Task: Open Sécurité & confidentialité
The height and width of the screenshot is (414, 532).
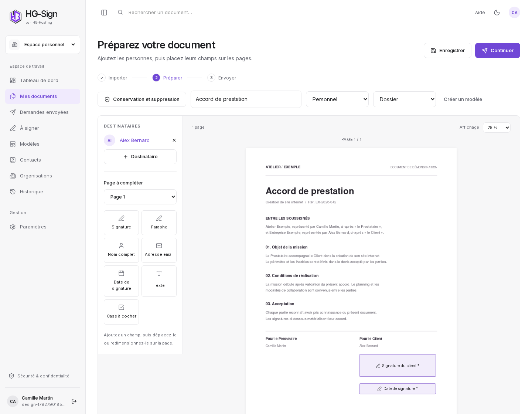Action: [39, 376]
